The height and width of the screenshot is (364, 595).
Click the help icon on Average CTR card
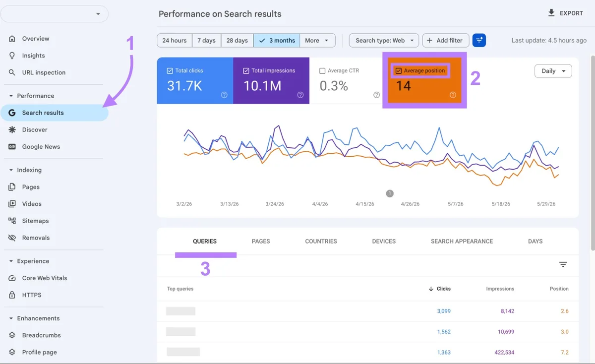tap(376, 95)
